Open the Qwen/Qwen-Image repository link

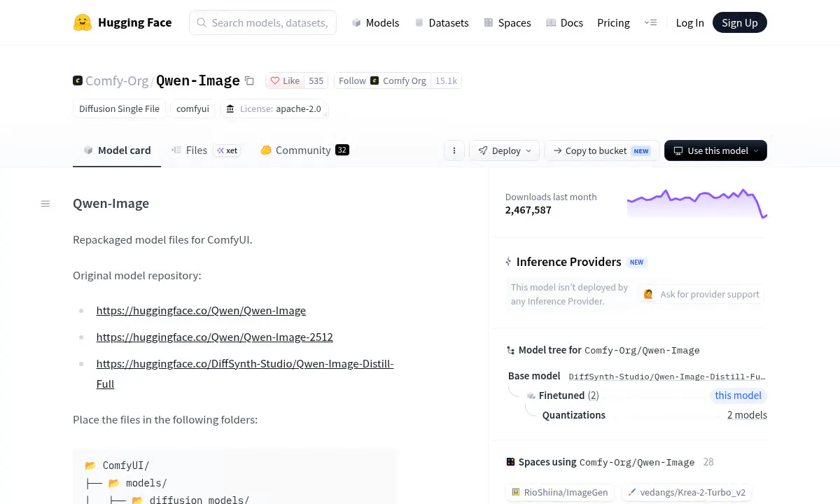coord(201,310)
